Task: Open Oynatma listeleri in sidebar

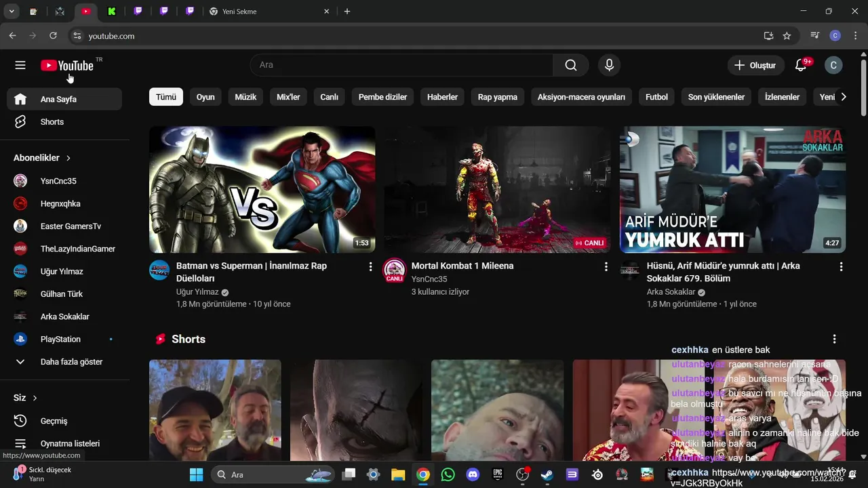Action: 64,443
